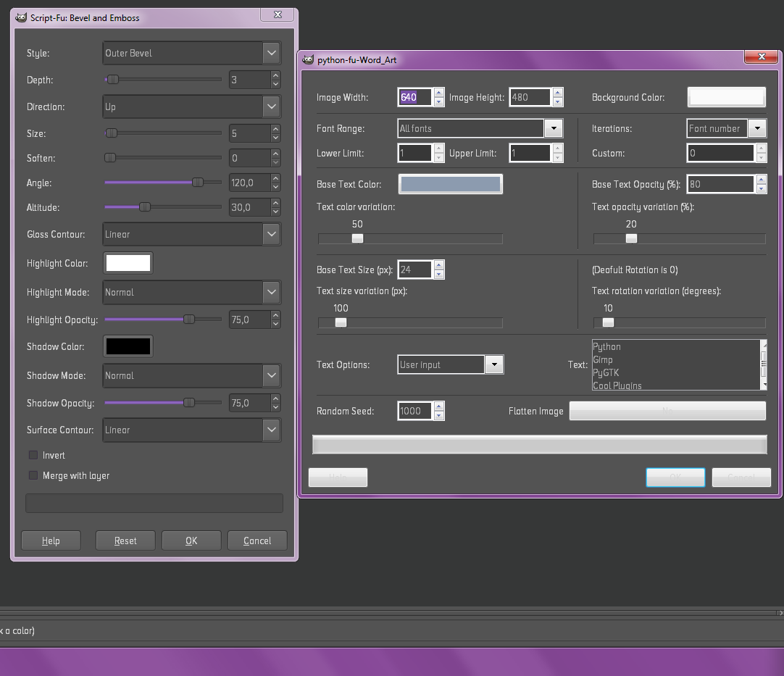
Task: Open the Iterations dropdown set to Font number
Action: pyautogui.click(x=758, y=128)
